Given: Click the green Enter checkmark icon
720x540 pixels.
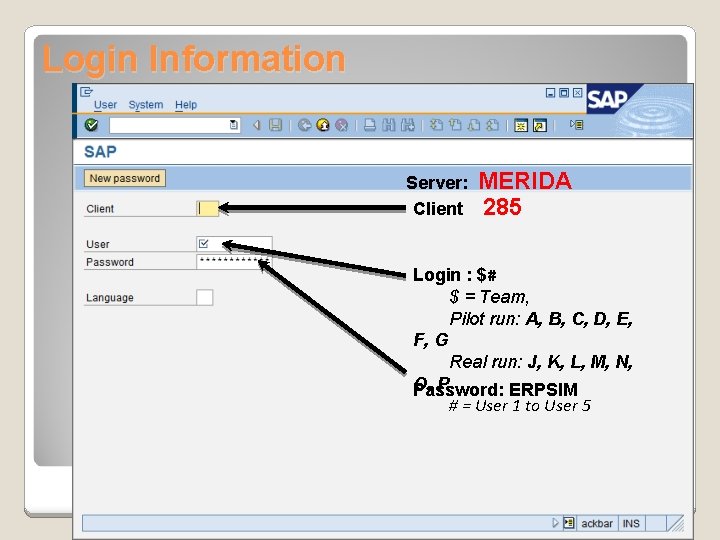Looking at the screenshot, I should point(91,125).
